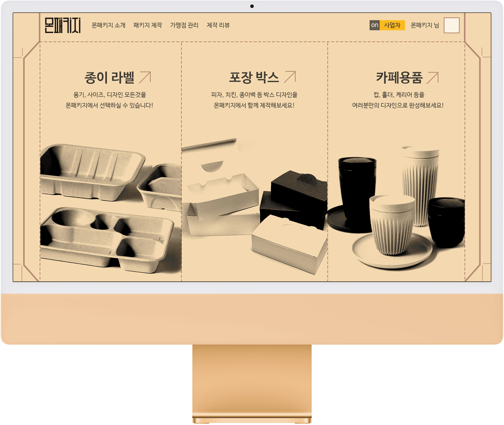Click the paper tray product image

coord(111,208)
